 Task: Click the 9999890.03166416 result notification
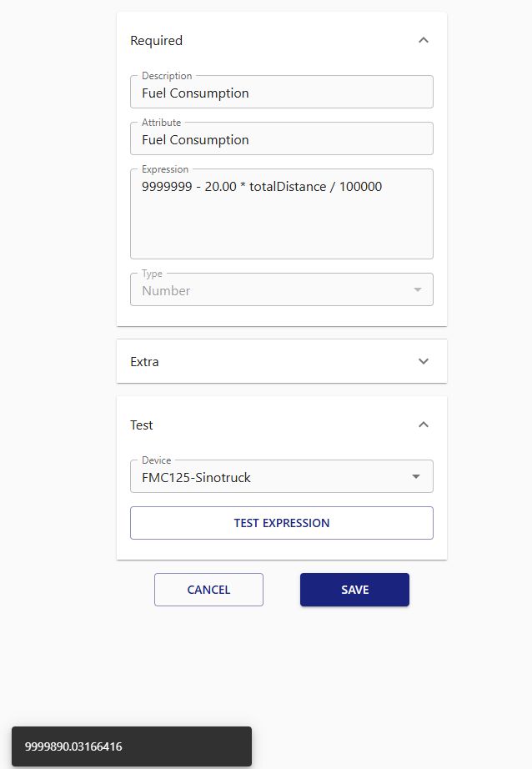(x=132, y=746)
